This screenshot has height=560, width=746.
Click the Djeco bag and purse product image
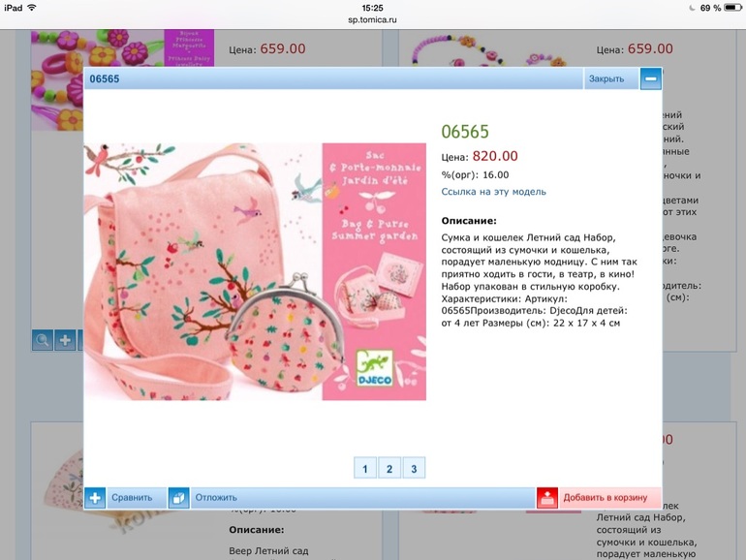click(x=255, y=271)
